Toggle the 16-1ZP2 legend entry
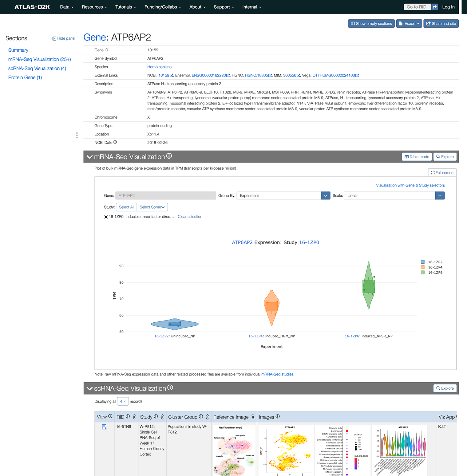The width and height of the screenshot is (467, 476). [x=432, y=262]
